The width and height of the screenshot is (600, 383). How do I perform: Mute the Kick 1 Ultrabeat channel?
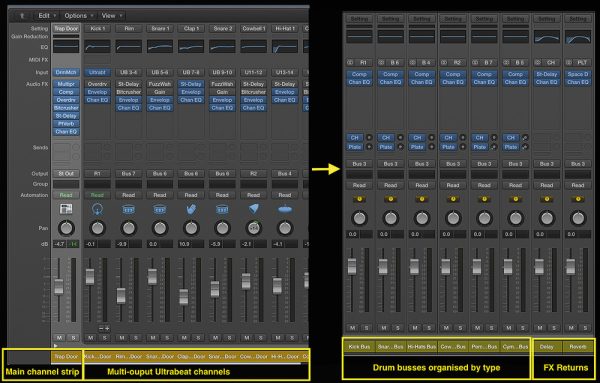[91, 338]
